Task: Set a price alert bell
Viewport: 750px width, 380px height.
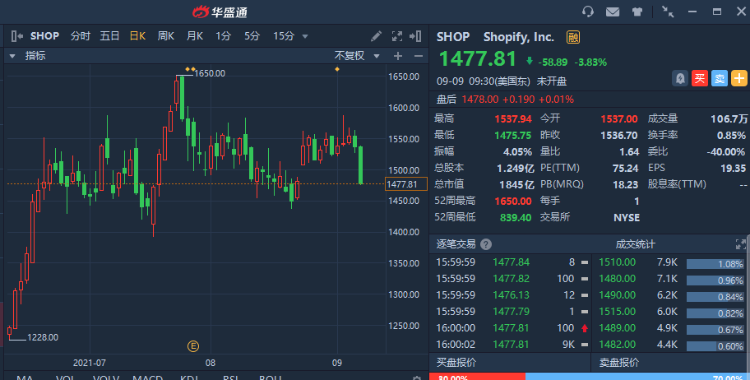Action: click(x=680, y=78)
